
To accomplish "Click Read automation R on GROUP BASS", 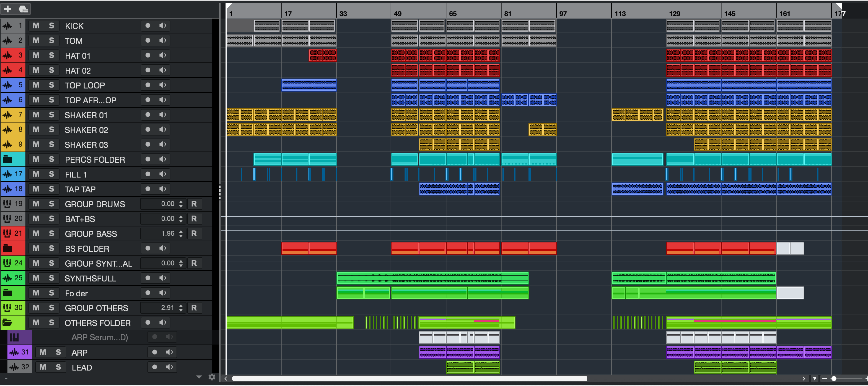I will click(x=194, y=234).
